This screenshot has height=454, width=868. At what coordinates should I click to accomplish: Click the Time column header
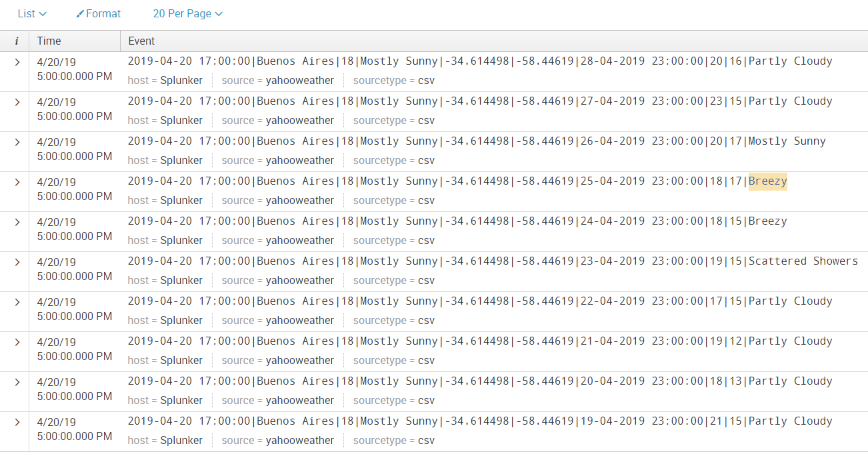point(49,41)
